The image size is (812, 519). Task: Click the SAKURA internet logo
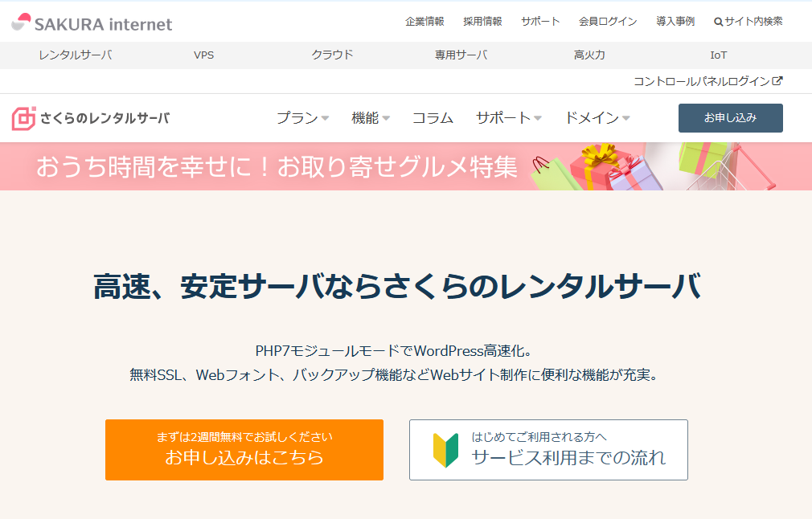[x=92, y=23]
